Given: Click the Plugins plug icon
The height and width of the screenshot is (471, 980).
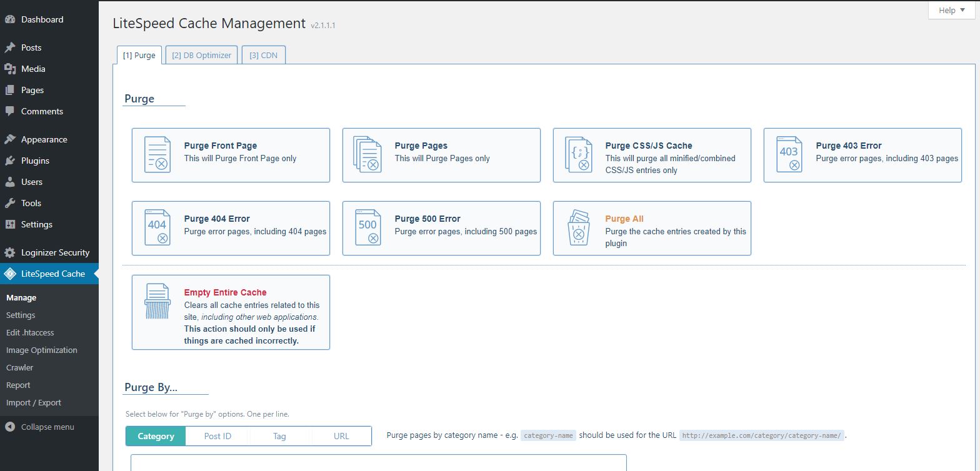Looking at the screenshot, I should pyautogui.click(x=10, y=161).
